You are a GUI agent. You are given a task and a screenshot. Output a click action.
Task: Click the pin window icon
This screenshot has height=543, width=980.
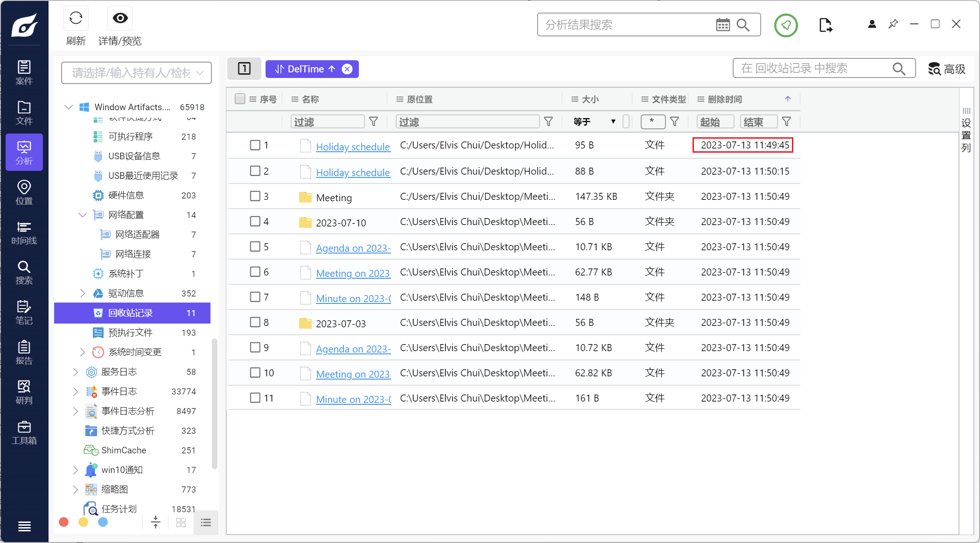point(893,24)
